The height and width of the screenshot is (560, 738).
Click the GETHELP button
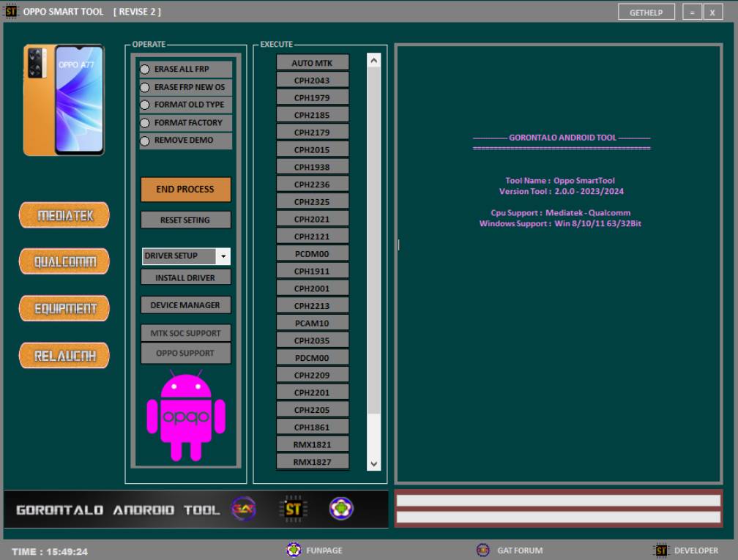pyautogui.click(x=646, y=12)
